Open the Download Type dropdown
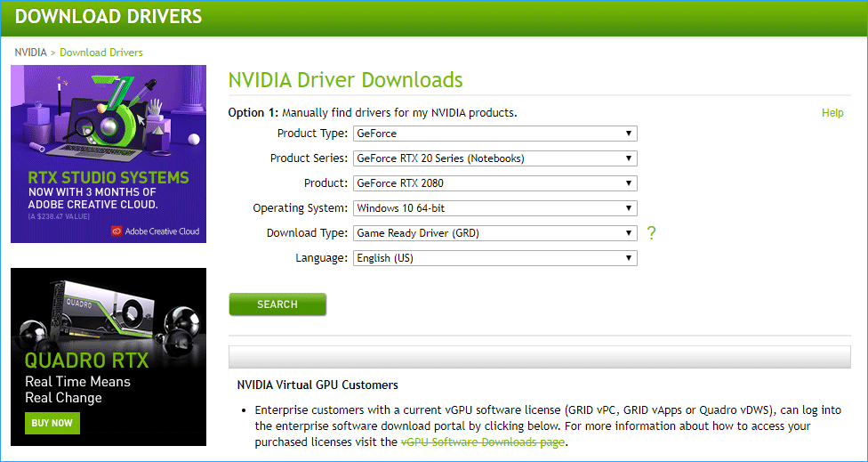Viewport: 868px width, 462px height. click(494, 233)
